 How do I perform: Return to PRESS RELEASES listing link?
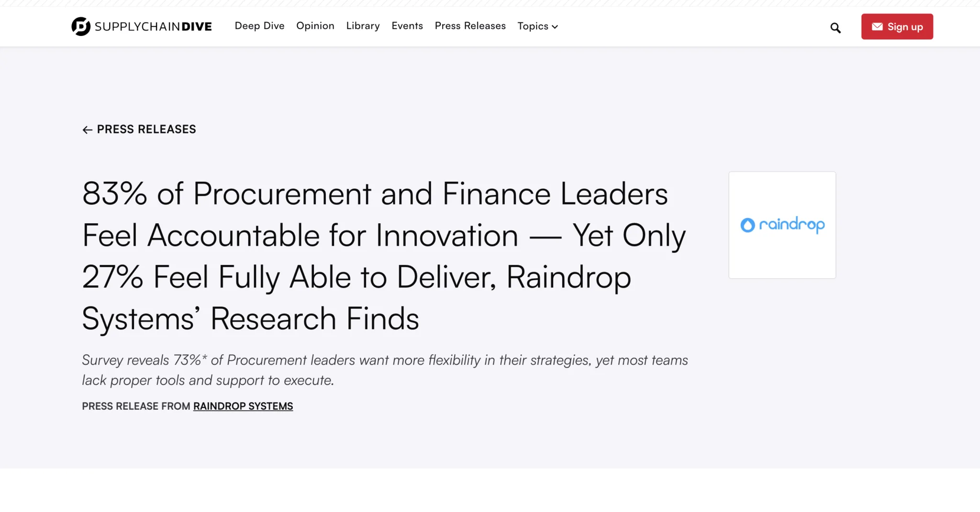(146, 129)
